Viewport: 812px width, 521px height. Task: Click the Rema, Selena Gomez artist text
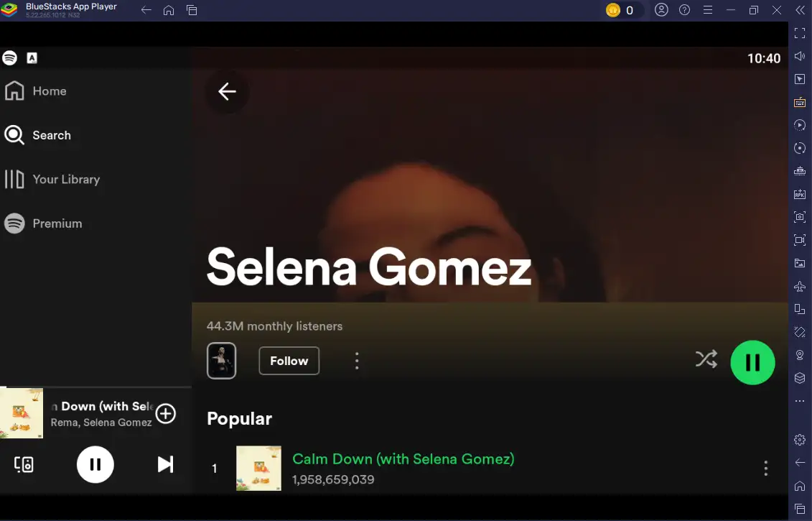pos(101,423)
